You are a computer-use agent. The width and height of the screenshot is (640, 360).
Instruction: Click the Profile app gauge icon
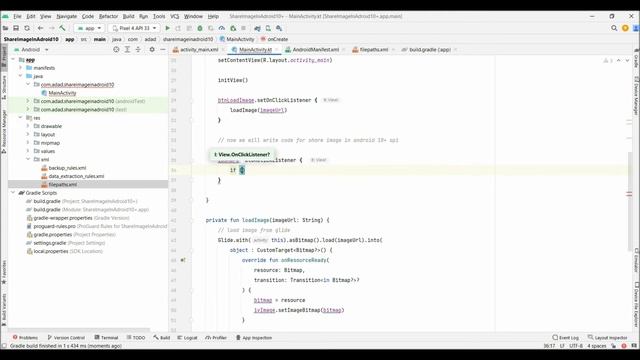click(222, 28)
